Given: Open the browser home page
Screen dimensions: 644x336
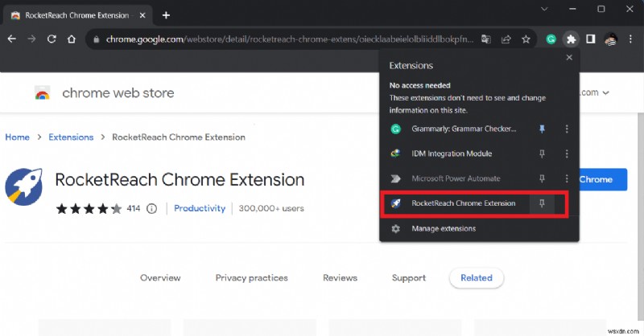Looking at the screenshot, I should pyautogui.click(x=72, y=39).
